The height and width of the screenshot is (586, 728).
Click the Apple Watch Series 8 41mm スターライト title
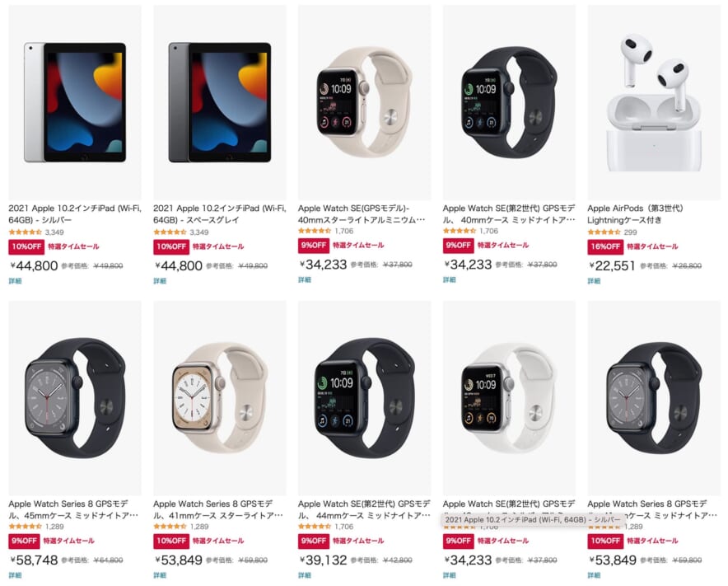(x=217, y=509)
